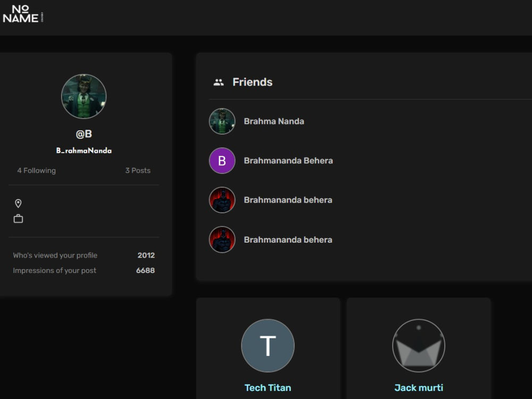Select "Impressions of your post" label
The image size is (532, 399).
point(54,270)
